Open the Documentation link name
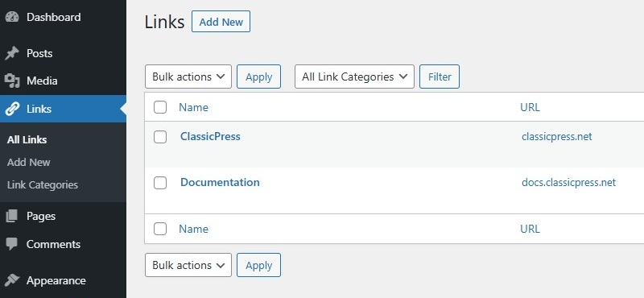 tap(220, 183)
